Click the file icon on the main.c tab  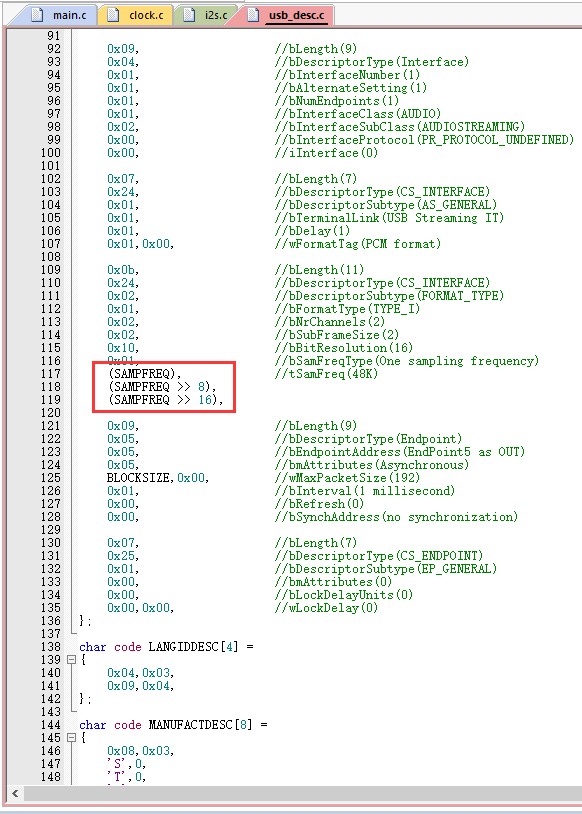[x=37, y=15]
